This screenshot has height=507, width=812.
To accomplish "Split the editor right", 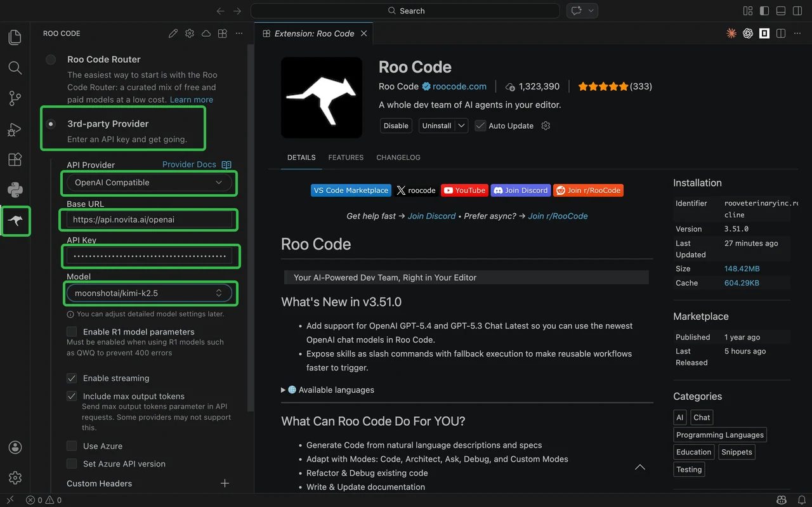I will [781, 34].
